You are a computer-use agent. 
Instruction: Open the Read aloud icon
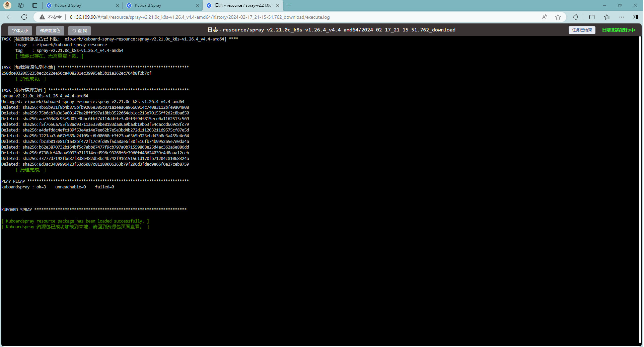tap(545, 17)
